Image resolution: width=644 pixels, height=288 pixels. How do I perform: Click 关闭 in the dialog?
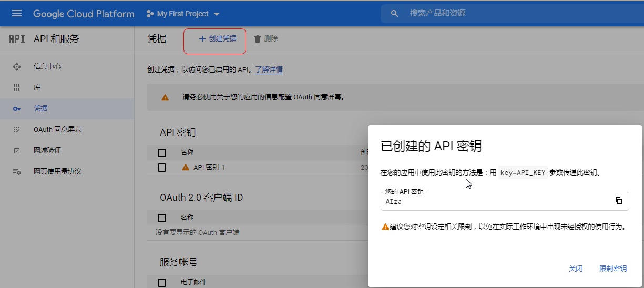pyautogui.click(x=576, y=269)
